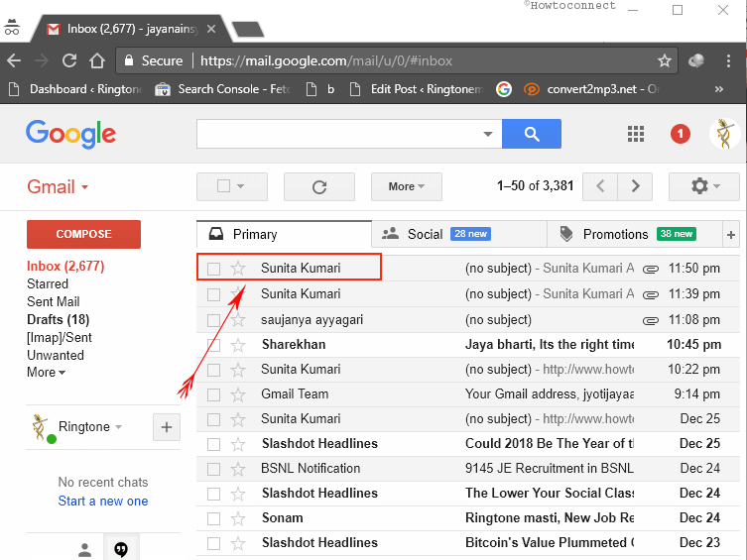This screenshot has width=747, height=560.
Task: Go to newer messages page arrow
Action: click(x=600, y=186)
